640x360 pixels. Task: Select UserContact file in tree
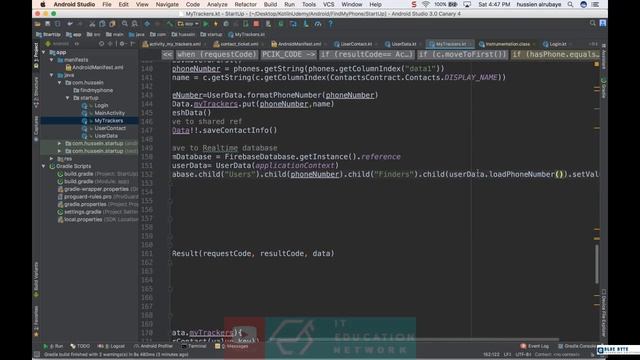tap(110, 128)
